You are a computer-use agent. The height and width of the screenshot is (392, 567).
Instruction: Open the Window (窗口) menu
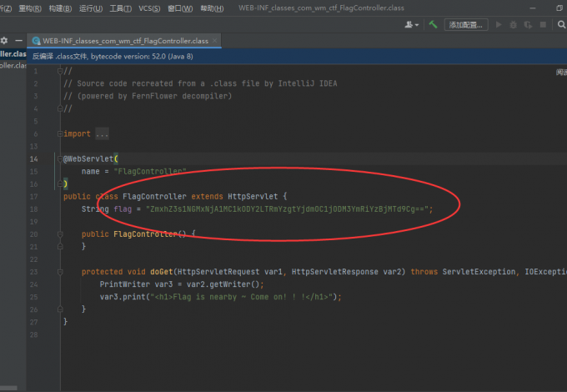tap(180, 8)
